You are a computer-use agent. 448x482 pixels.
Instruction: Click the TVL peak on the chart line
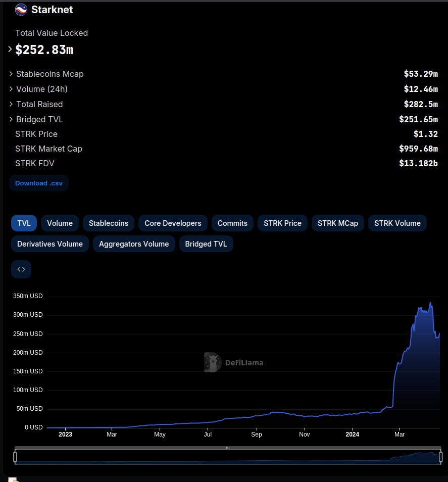[430, 303]
